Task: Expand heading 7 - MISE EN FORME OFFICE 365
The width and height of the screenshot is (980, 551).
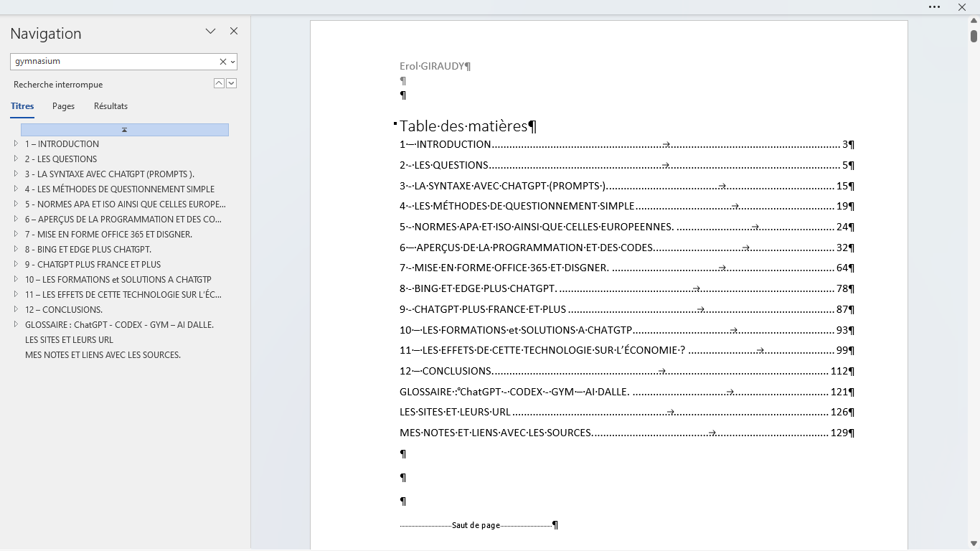Action: point(16,234)
